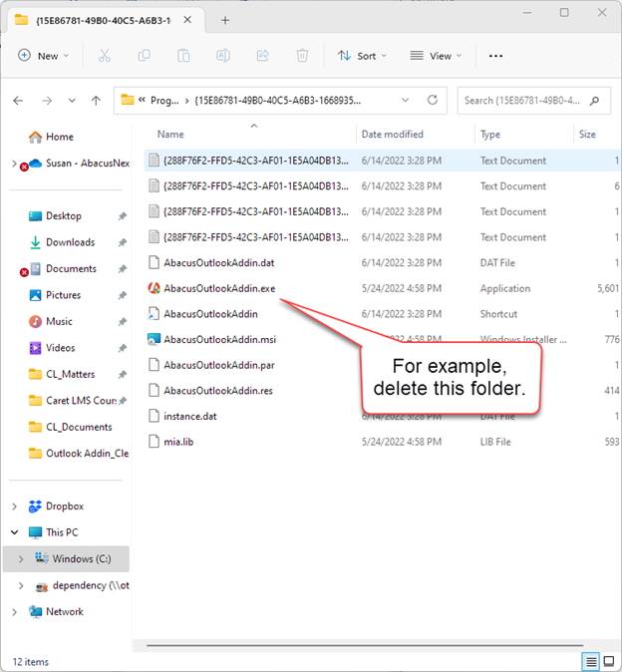Click the Rename icon in toolbar

[223, 56]
